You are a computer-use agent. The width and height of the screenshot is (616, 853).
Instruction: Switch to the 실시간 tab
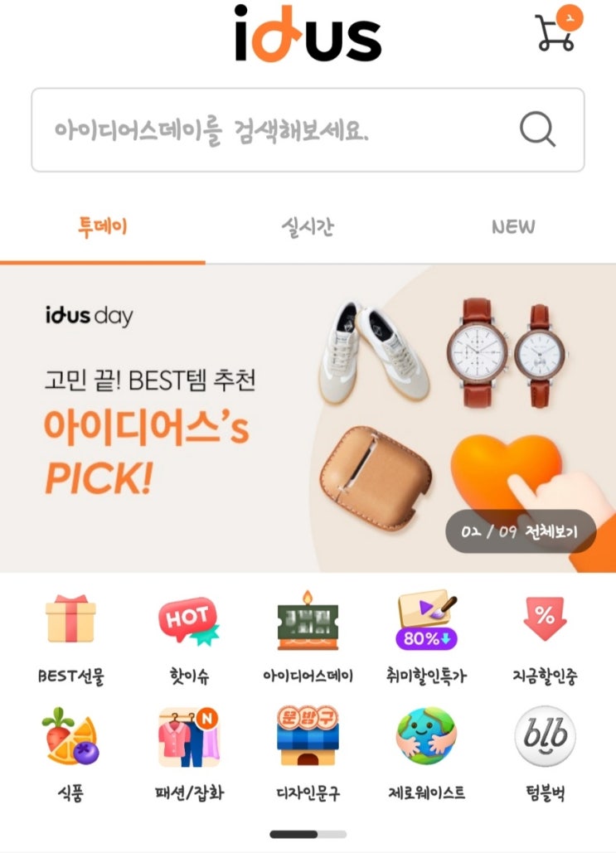click(x=308, y=227)
